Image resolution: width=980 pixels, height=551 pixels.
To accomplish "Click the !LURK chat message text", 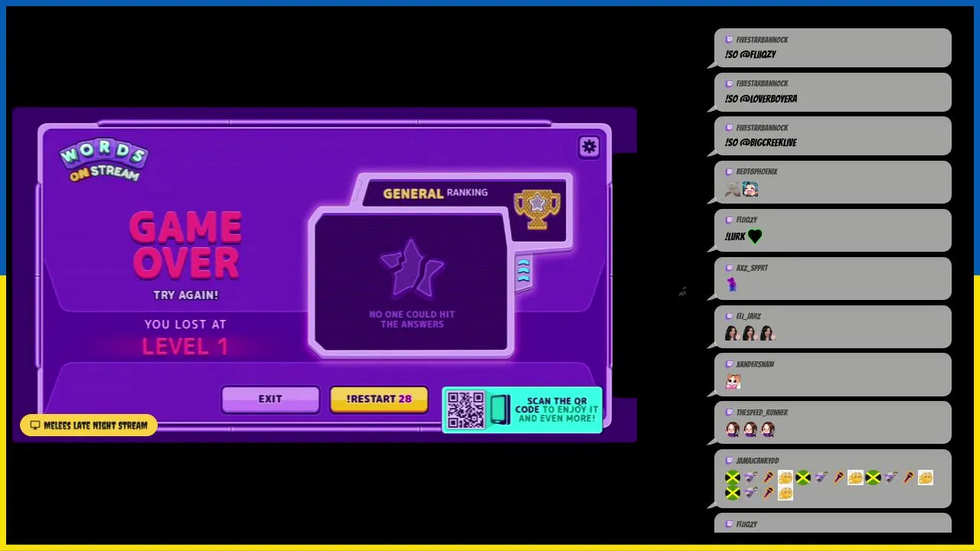I will [x=735, y=237].
